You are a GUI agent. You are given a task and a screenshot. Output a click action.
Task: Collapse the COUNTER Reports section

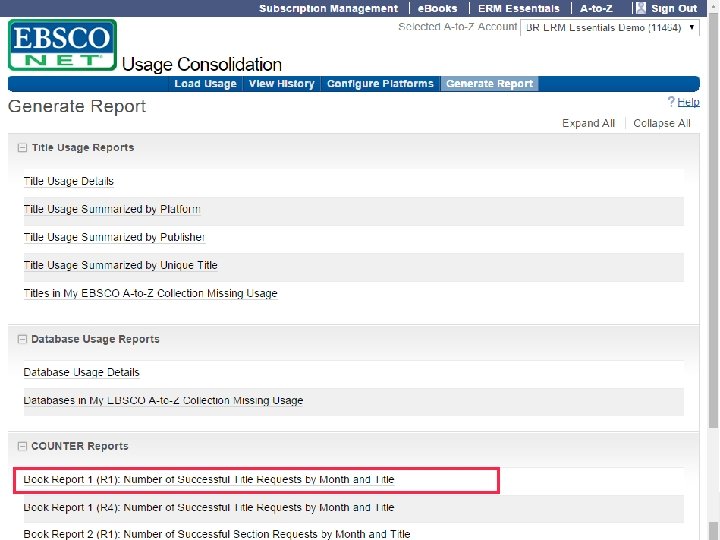(x=22, y=446)
